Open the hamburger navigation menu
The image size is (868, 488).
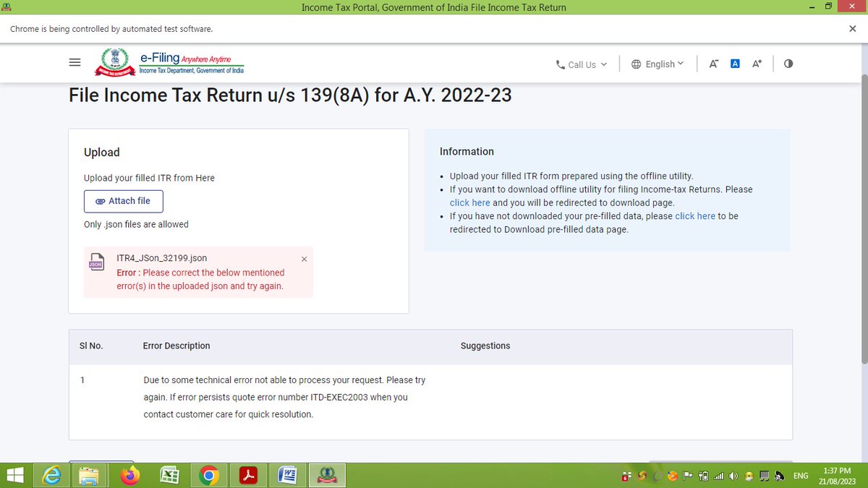pos(75,63)
